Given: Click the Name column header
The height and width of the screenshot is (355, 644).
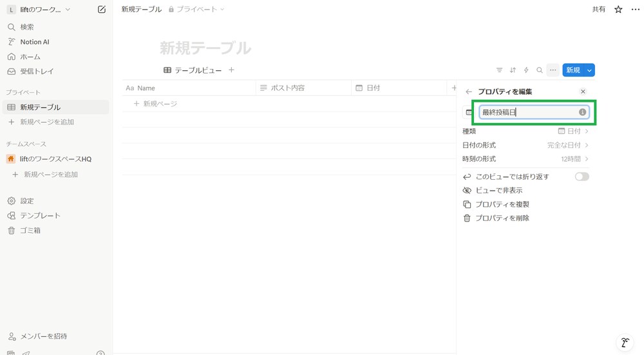Looking at the screenshot, I should pyautogui.click(x=189, y=88).
